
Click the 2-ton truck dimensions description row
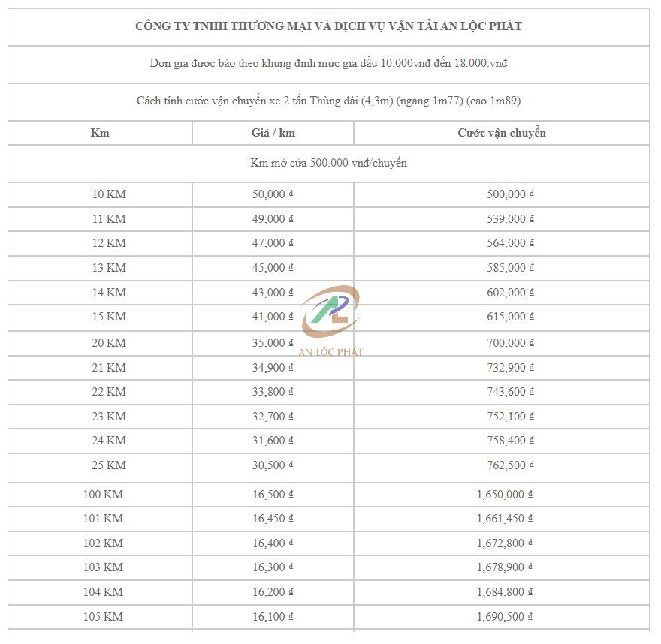click(x=328, y=101)
